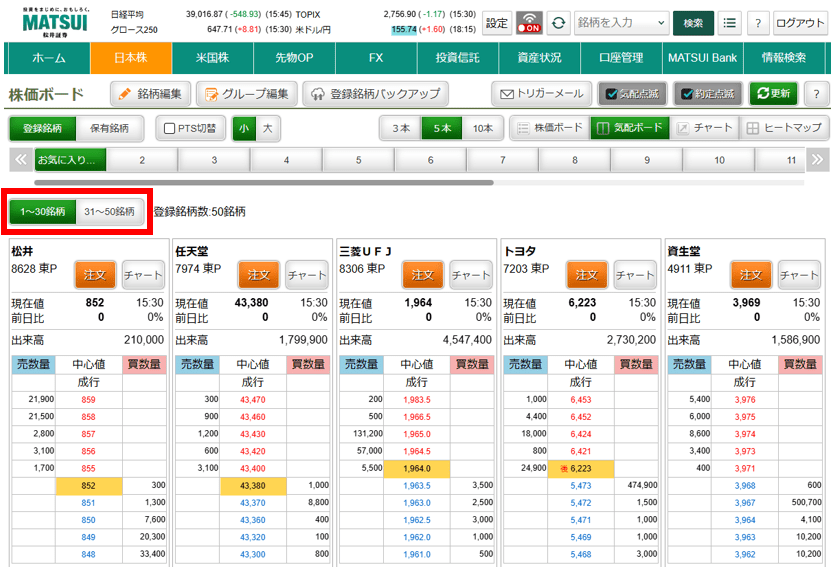Click 注文 for 任天堂
The image size is (833, 570).
259,275
